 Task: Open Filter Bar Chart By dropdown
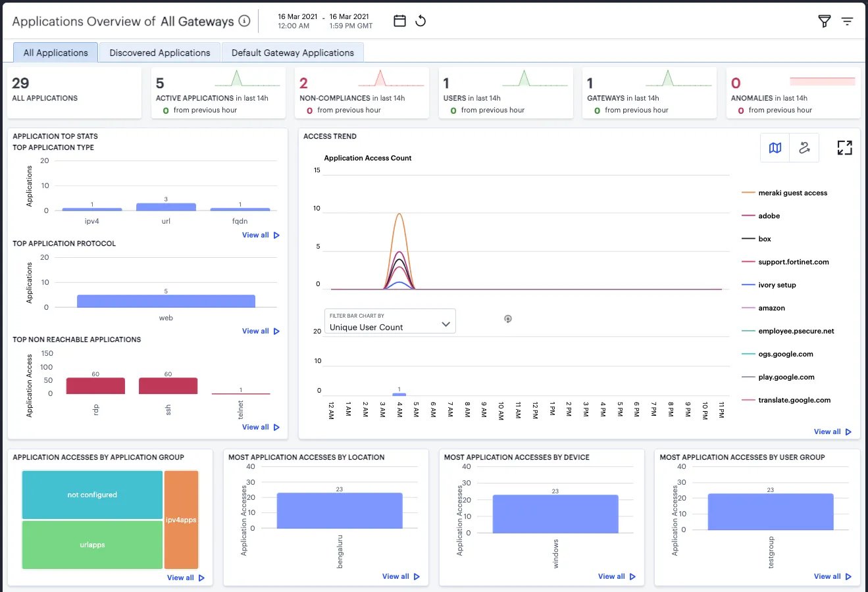(390, 321)
